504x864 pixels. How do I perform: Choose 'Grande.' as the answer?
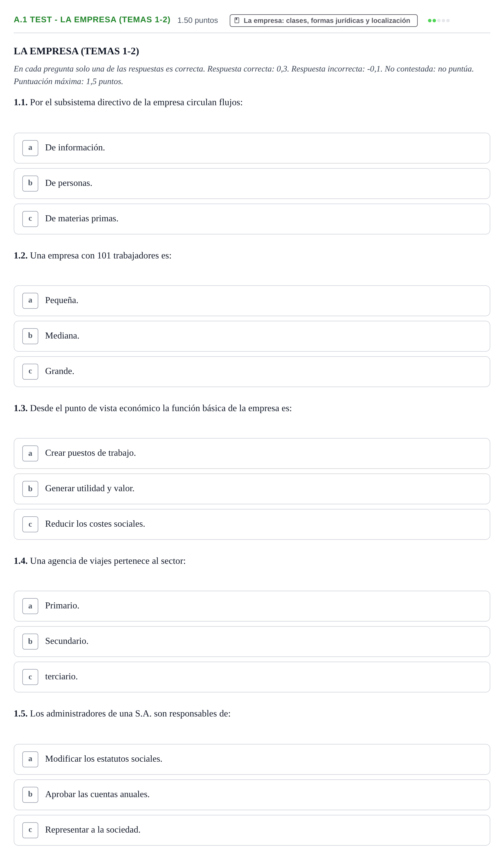coord(252,372)
